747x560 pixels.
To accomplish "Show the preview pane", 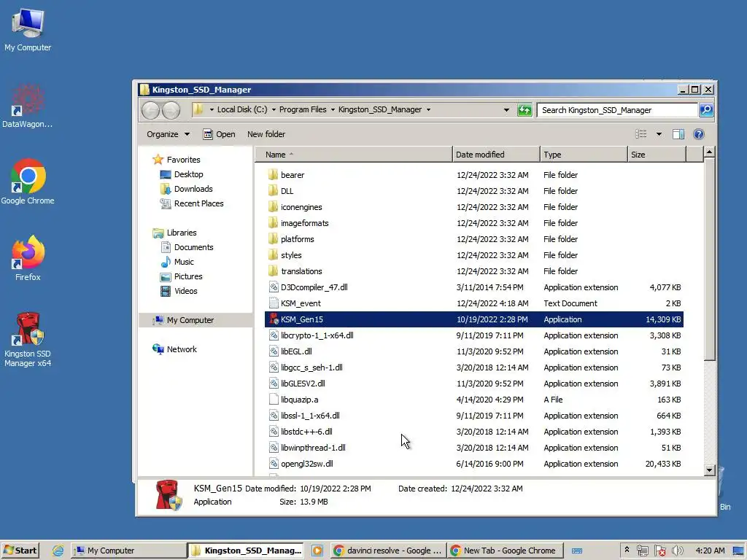I will [678, 134].
